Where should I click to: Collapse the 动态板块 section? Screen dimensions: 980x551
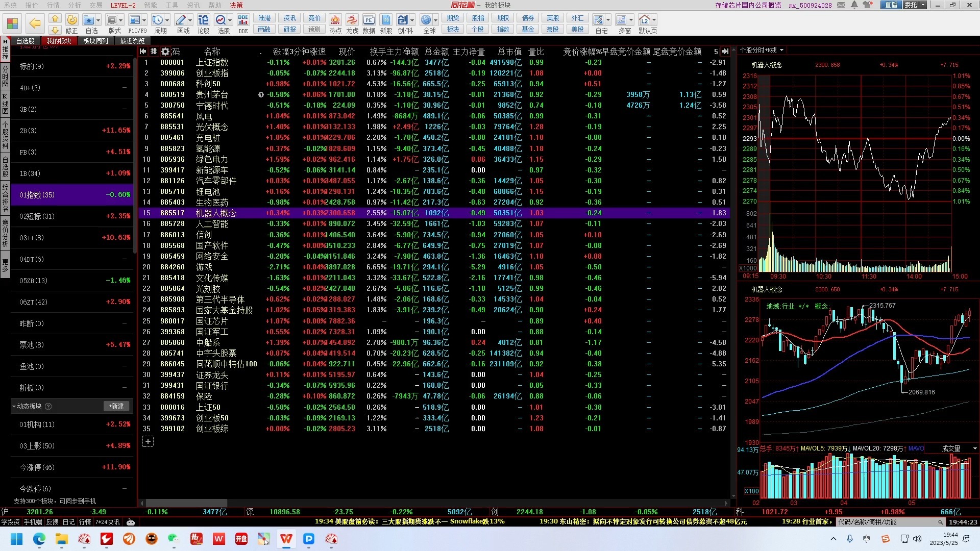pyautogui.click(x=14, y=407)
